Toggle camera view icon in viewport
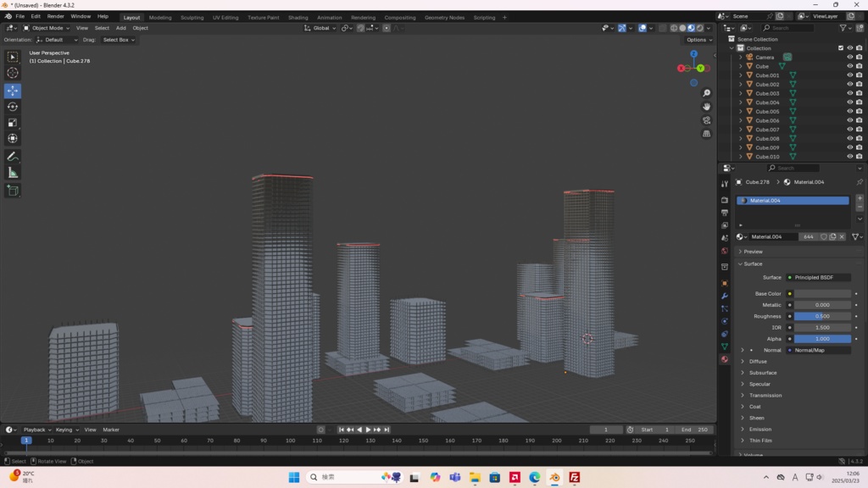868x488 pixels. coord(706,120)
